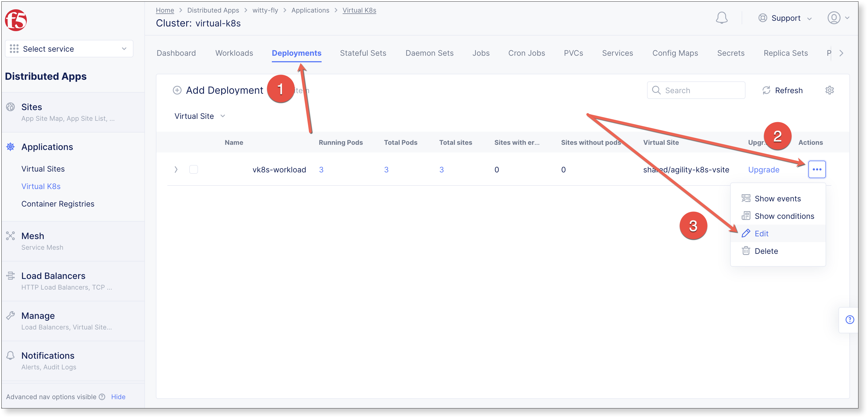Switch to the Dashboard tab
This screenshot has width=868, height=418.
coord(176,53)
